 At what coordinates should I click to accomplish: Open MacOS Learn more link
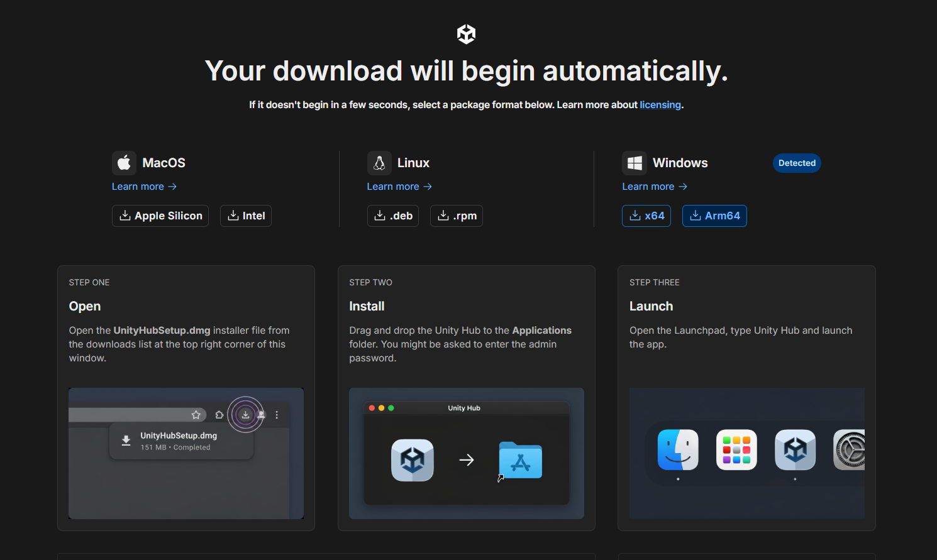click(x=144, y=187)
